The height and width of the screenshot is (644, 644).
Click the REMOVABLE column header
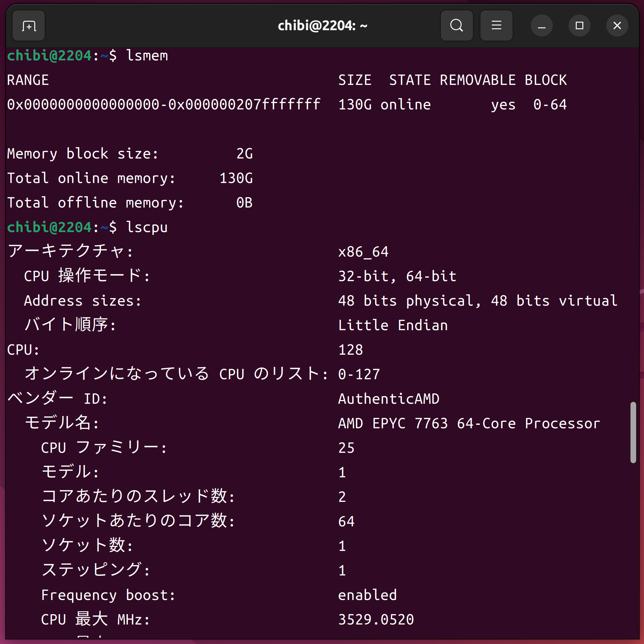tap(477, 80)
